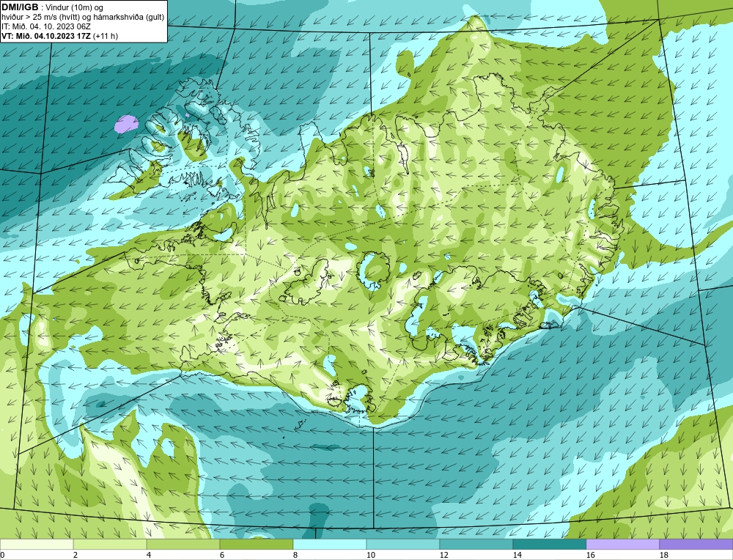The image size is (733, 560).
Task: Click the 12–14 m/s teal legend swatch
Action: (x=476, y=544)
